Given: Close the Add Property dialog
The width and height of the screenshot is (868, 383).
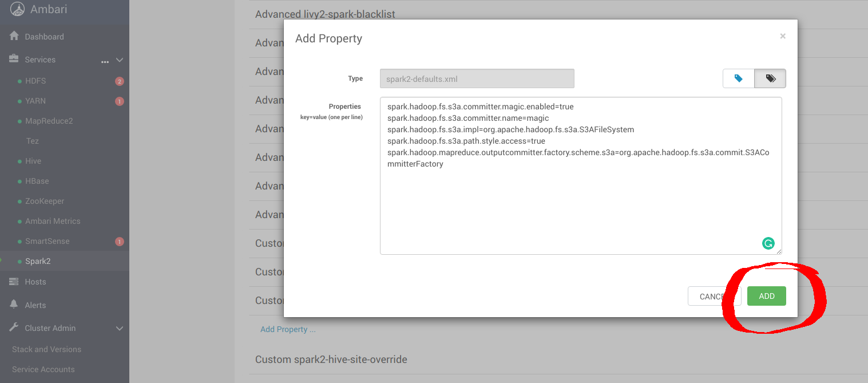Looking at the screenshot, I should point(782,36).
